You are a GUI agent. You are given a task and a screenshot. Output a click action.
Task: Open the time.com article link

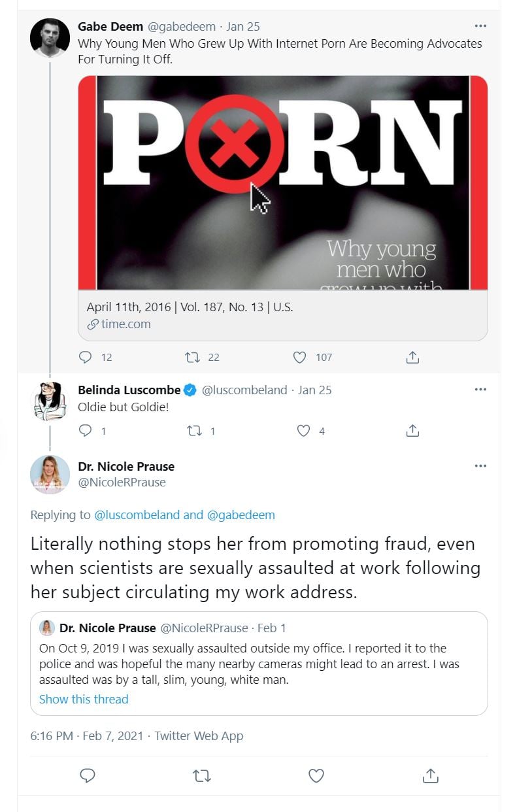pos(125,324)
